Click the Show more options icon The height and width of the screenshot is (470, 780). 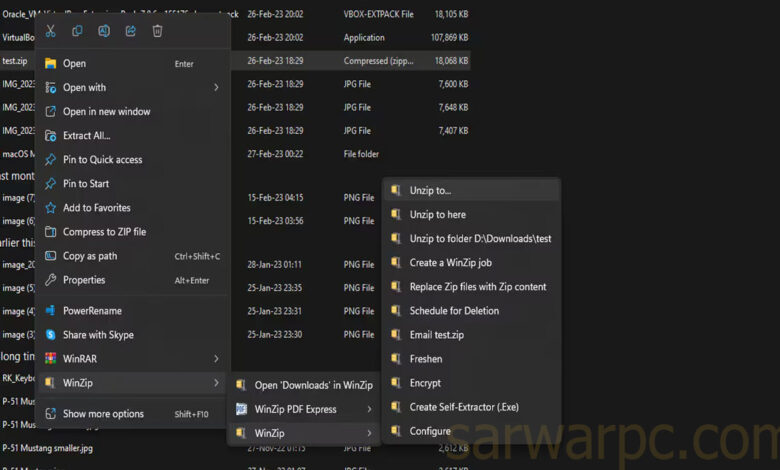tap(50, 413)
